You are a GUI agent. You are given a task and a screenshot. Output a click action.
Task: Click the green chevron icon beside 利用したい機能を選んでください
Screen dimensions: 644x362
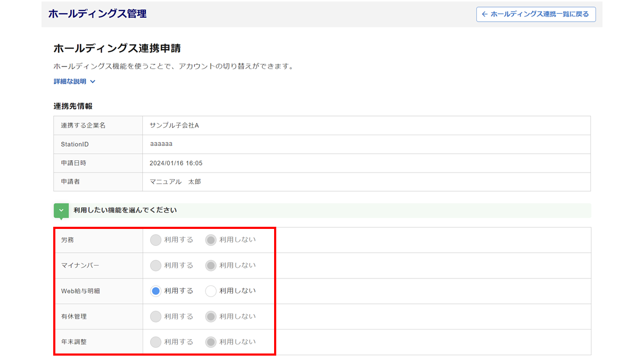tap(61, 210)
